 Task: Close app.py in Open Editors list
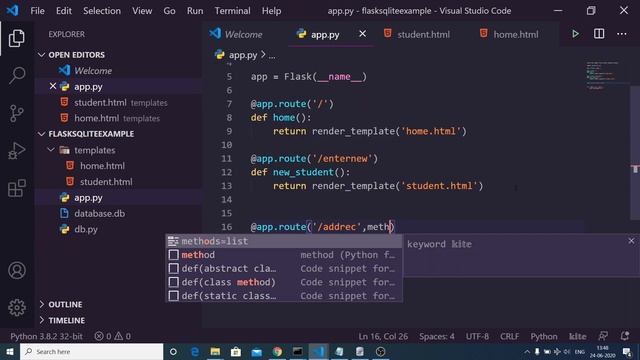[x=53, y=87]
